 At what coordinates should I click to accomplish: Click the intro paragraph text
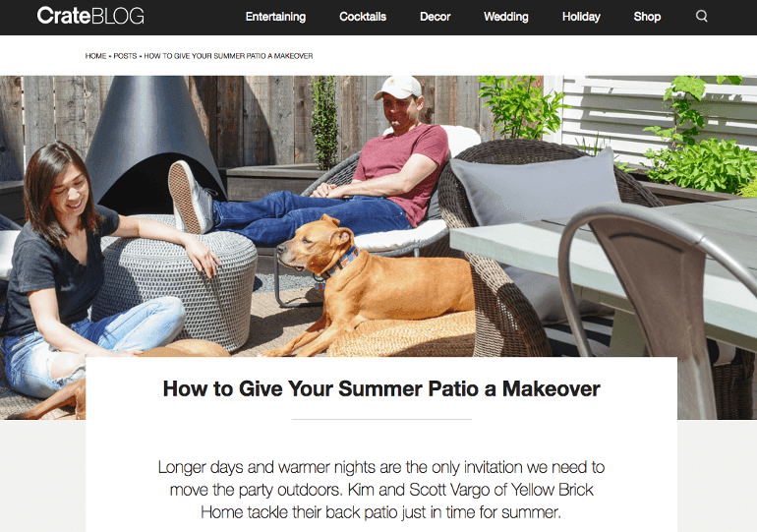[381, 490]
